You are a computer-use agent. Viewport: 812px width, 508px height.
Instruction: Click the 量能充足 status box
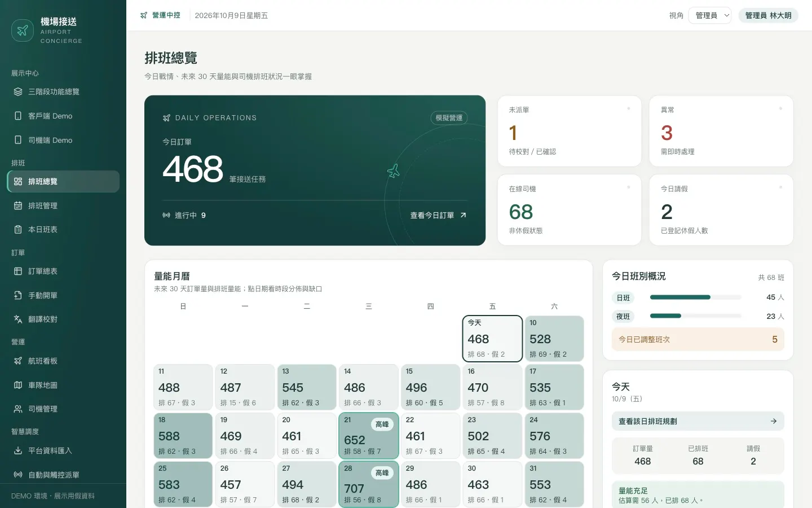tap(698, 494)
